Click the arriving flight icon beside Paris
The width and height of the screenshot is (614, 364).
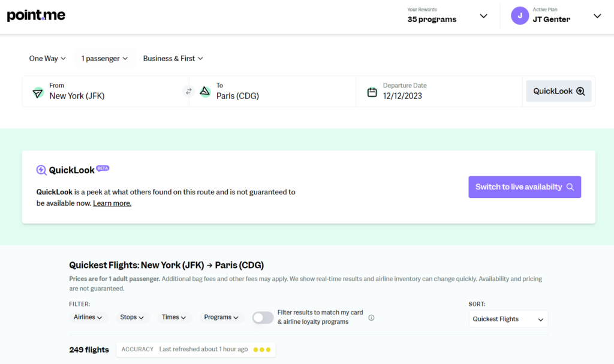coord(204,91)
